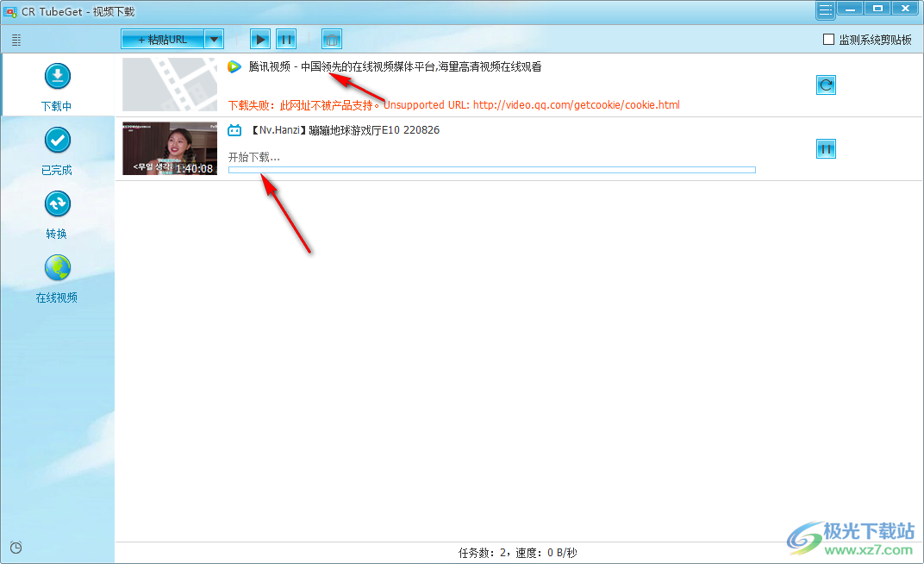Open the 下载中 downloading section
Image resolution: width=924 pixels, height=564 pixels.
pos(57,86)
